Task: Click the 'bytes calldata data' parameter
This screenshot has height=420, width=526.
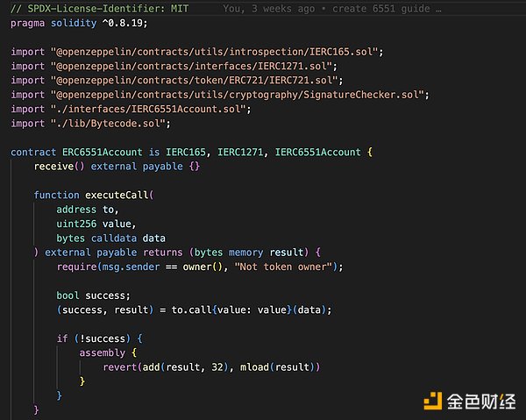Action: click(x=110, y=238)
